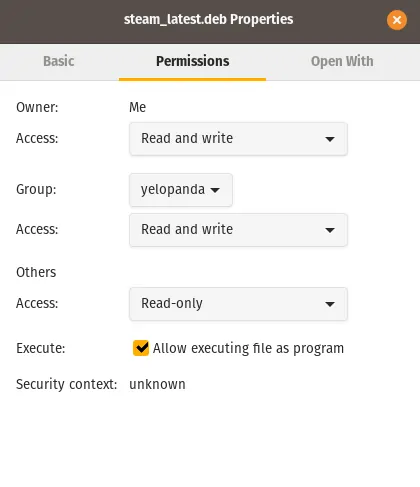Click the arrow icon on the Group access combo box
This screenshot has width=420, height=487.
click(x=330, y=230)
